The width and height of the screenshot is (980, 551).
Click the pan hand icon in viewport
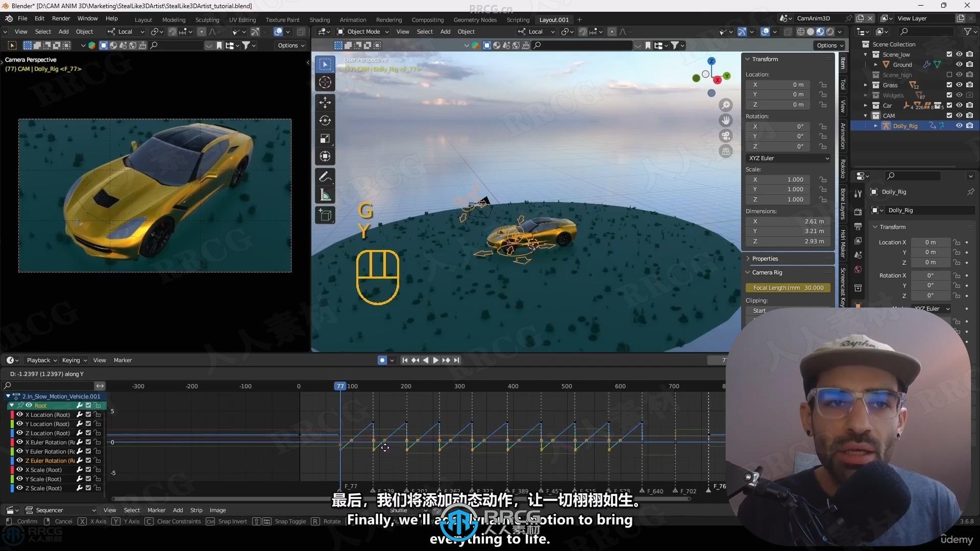tap(725, 120)
